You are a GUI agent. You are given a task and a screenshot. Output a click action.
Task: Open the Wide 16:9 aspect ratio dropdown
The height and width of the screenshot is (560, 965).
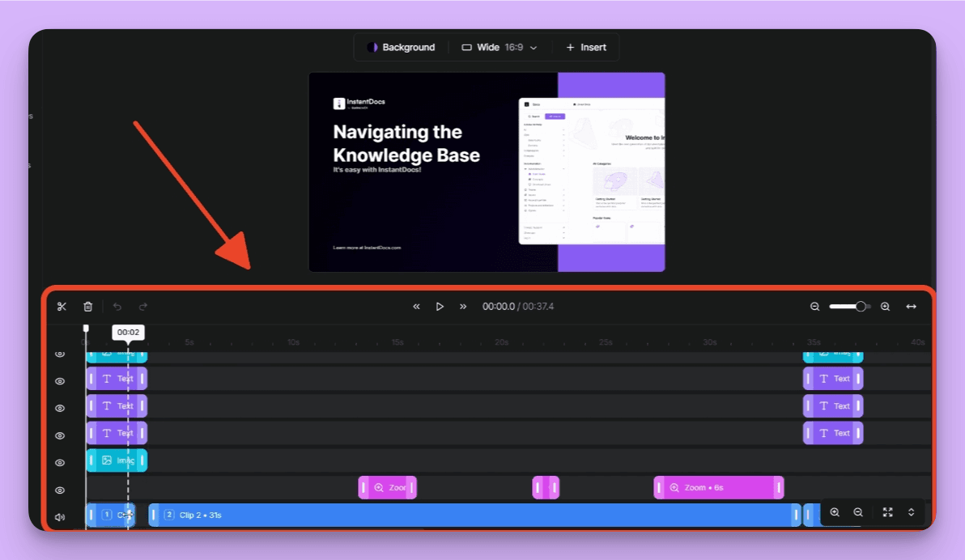click(499, 47)
